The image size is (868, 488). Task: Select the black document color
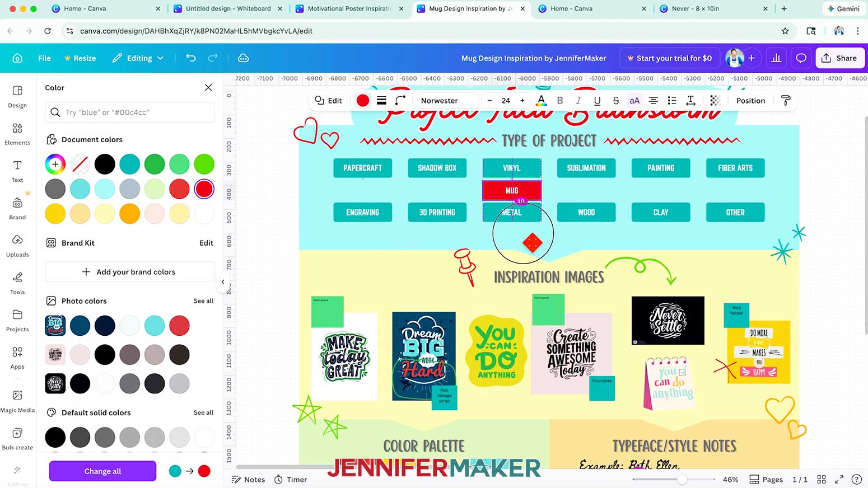tap(105, 164)
